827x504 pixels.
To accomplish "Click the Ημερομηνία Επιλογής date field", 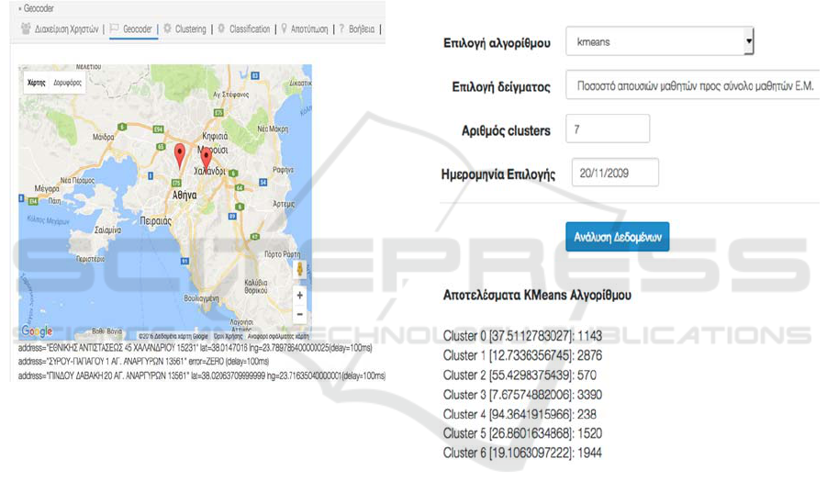I will (x=614, y=173).
